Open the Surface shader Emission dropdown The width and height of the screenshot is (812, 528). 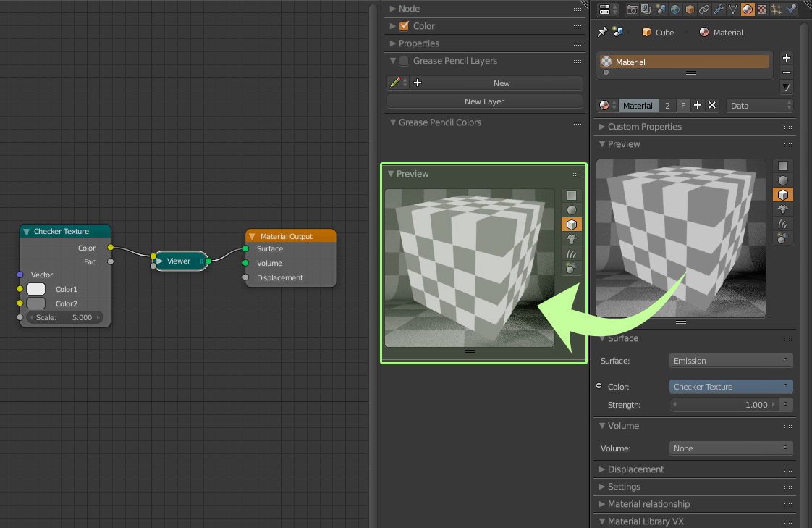point(731,361)
